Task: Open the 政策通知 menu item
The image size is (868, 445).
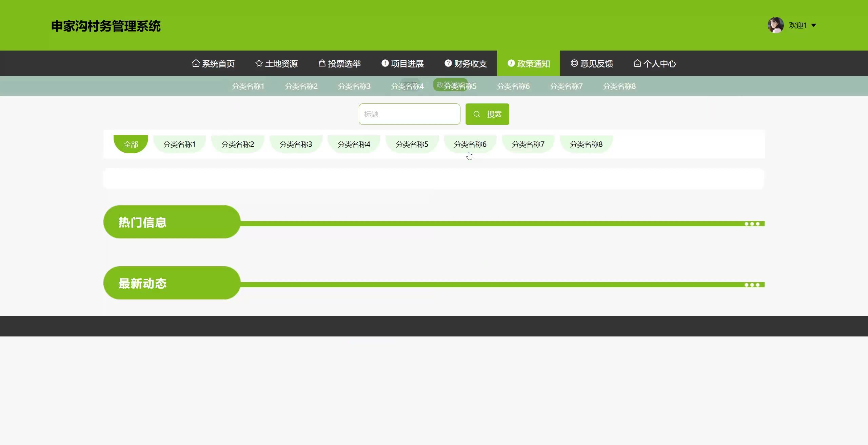Action: (x=528, y=63)
